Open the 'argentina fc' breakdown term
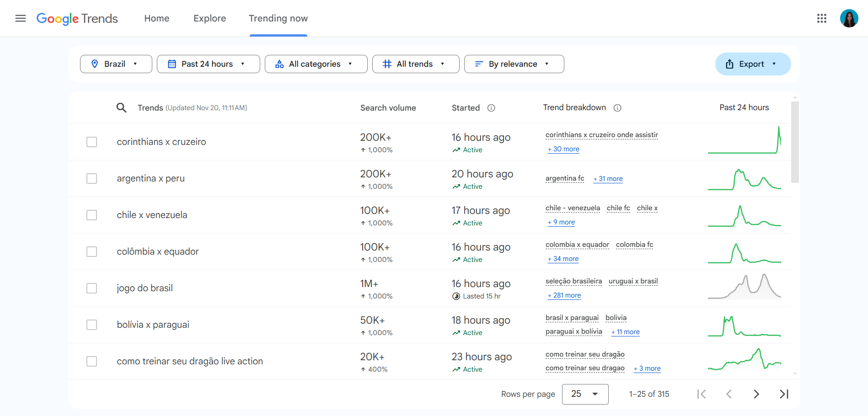This screenshot has height=416, width=868. [565, 178]
